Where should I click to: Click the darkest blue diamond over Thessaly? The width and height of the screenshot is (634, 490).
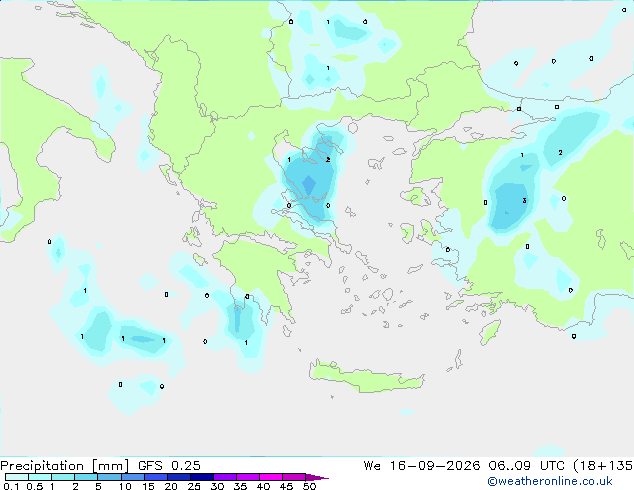(x=309, y=185)
